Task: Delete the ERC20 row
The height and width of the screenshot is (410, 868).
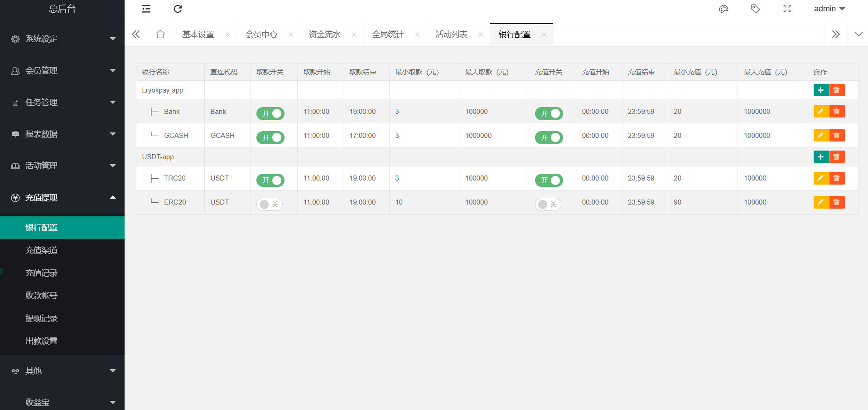Action: (837, 202)
